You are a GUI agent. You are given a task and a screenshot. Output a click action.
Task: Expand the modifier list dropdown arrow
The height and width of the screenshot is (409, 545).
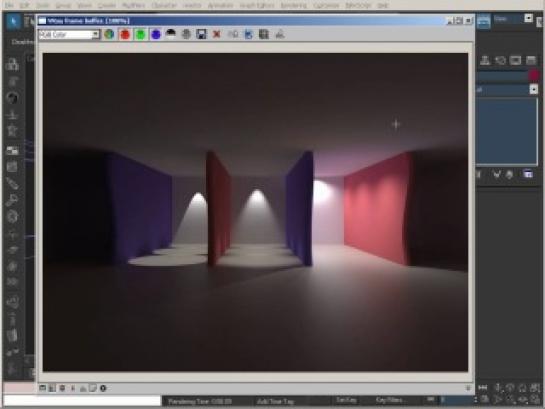[534, 89]
